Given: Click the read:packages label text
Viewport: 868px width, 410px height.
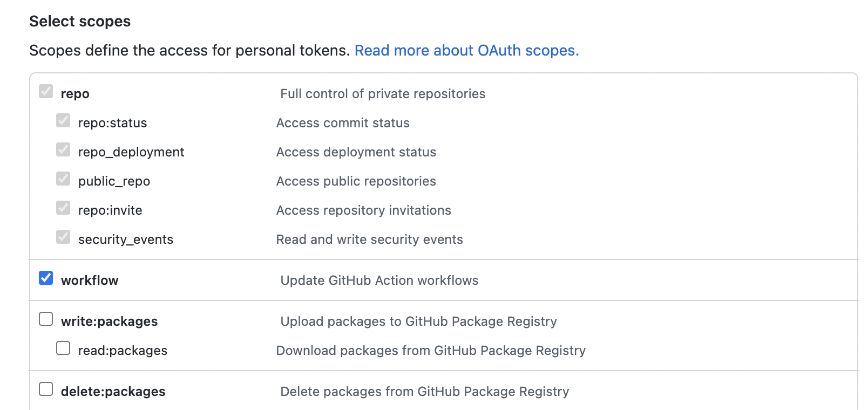Looking at the screenshot, I should [x=123, y=350].
